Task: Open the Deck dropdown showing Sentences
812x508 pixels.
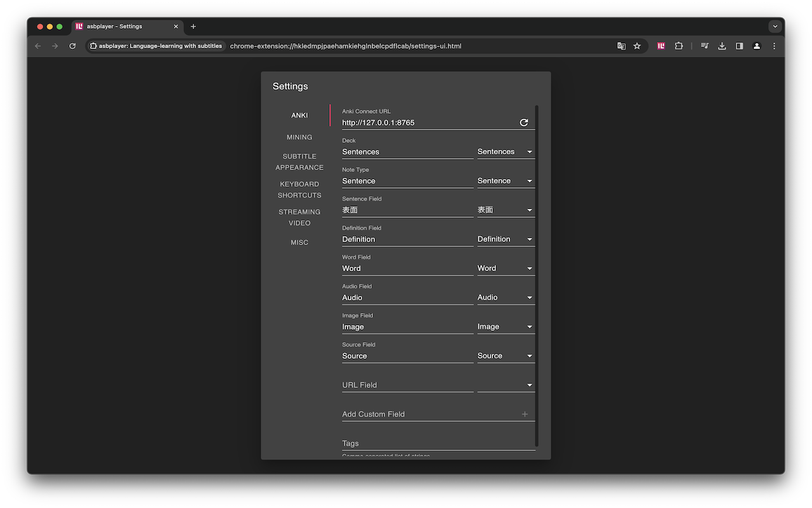Action: pos(506,152)
